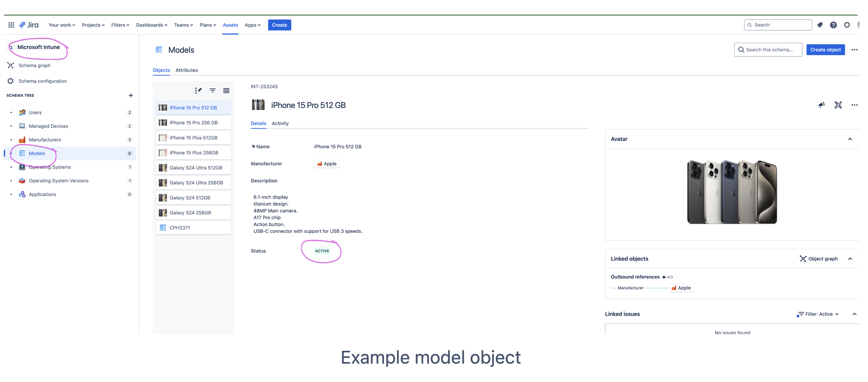
Task: Click the Search this schema field
Action: (x=768, y=50)
